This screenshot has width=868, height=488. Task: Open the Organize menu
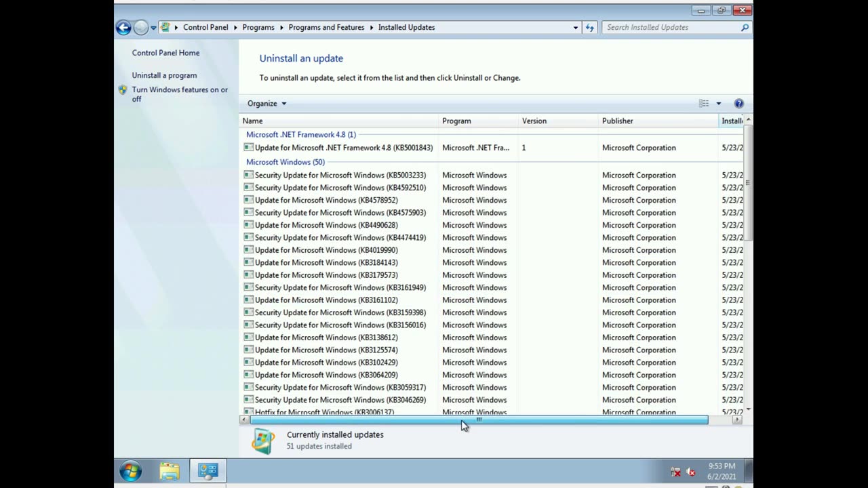tap(267, 104)
